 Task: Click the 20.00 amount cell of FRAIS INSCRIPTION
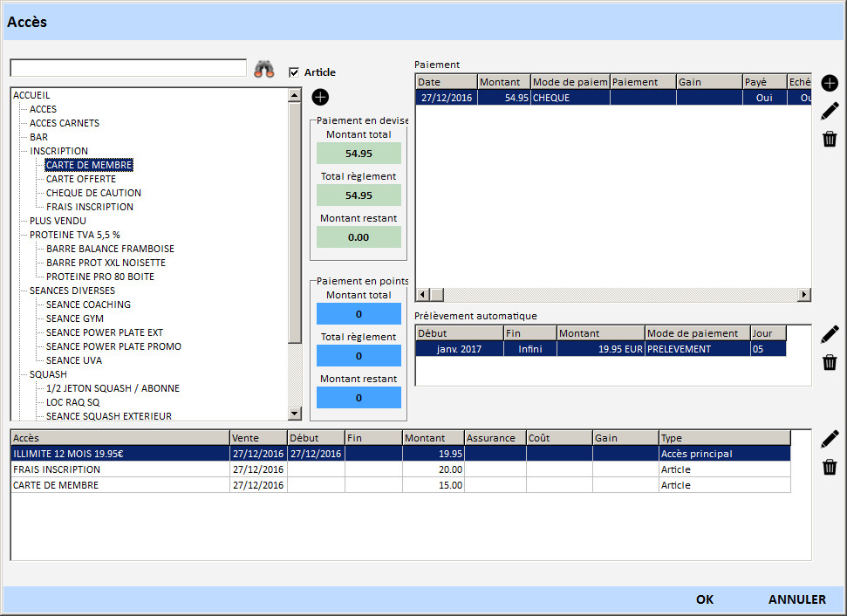coord(434,469)
